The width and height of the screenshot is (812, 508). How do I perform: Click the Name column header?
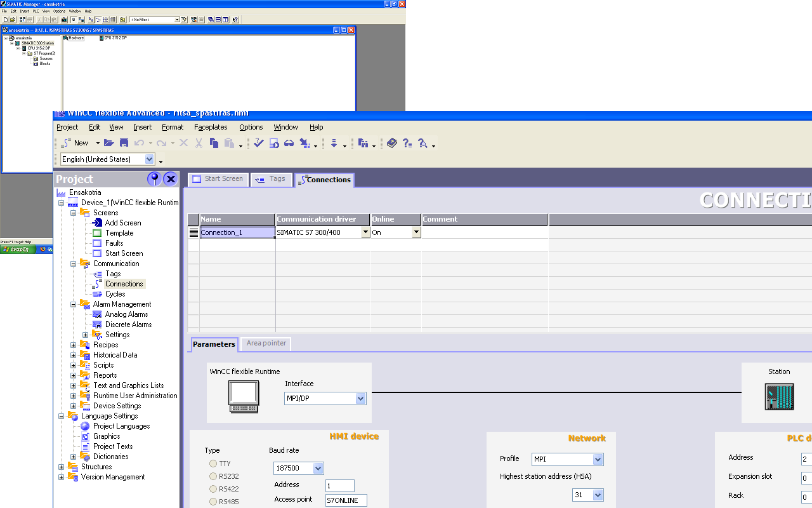click(237, 219)
